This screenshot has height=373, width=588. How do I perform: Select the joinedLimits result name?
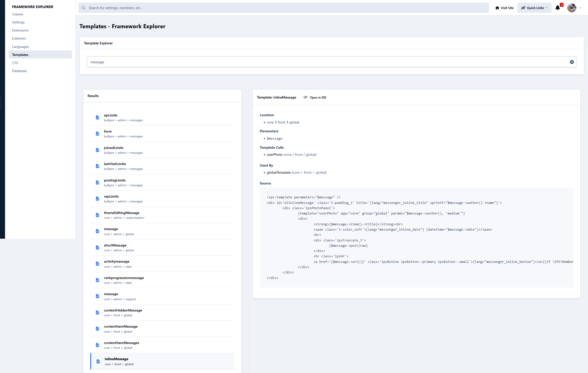click(114, 148)
